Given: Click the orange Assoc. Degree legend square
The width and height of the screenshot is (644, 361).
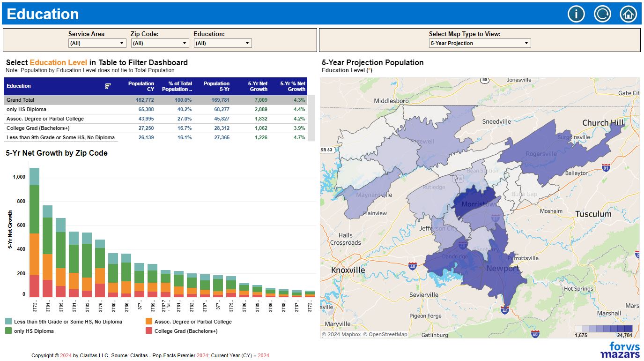Looking at the screenshot, I should [149, 322].
